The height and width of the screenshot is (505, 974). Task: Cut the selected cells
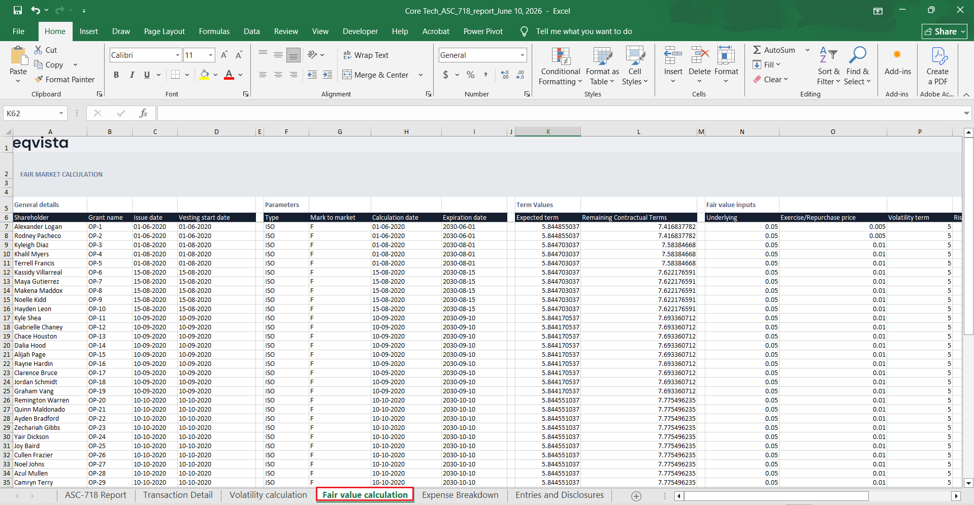45,50
